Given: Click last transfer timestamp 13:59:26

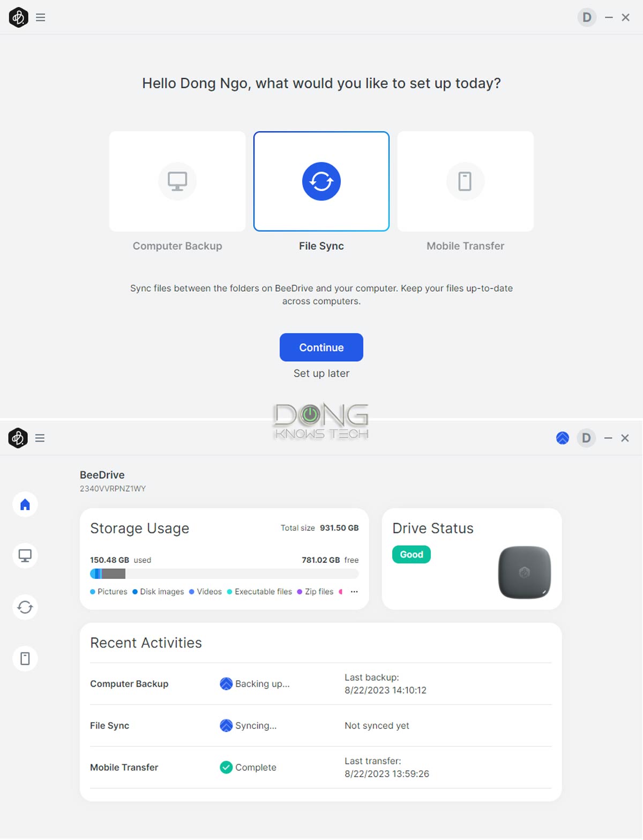Looking at the screenshot, I should click(387, 774).
